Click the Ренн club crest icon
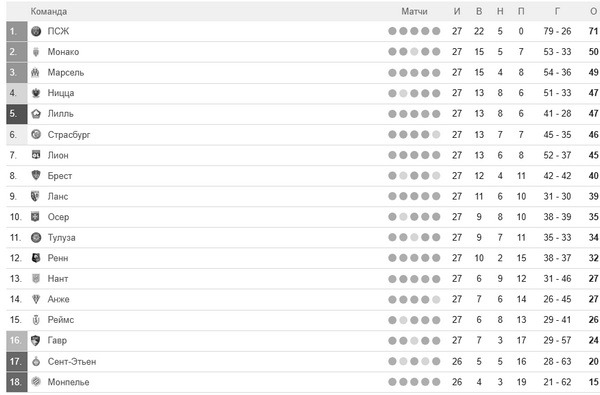Screen dimensions: 600x395 point(36,258)
